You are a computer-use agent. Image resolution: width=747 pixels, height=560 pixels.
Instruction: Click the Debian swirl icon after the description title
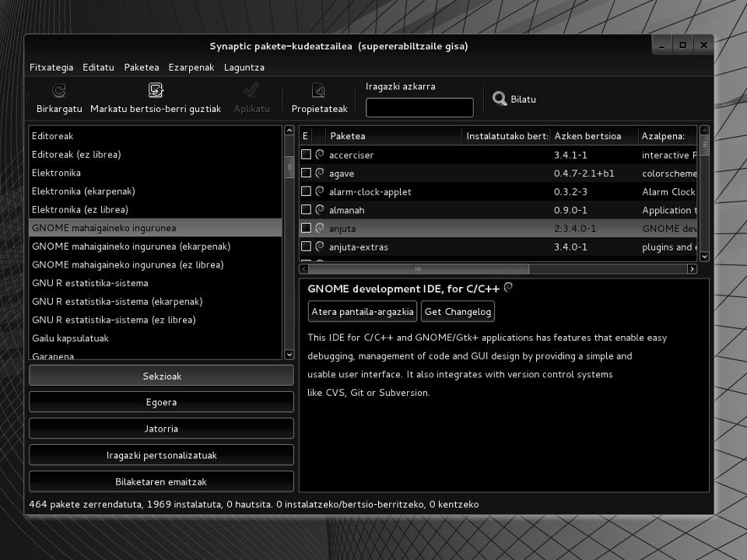508,287
